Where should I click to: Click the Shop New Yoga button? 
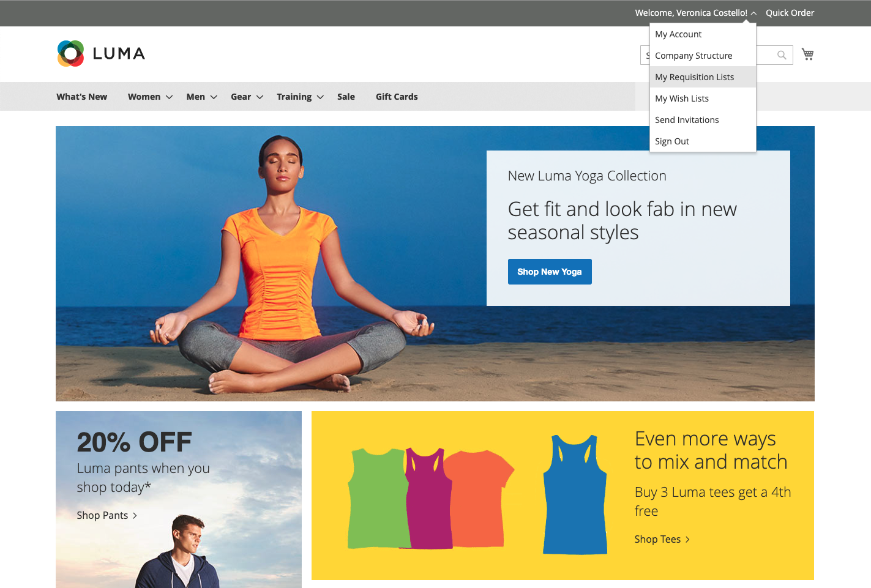point(550,272)
